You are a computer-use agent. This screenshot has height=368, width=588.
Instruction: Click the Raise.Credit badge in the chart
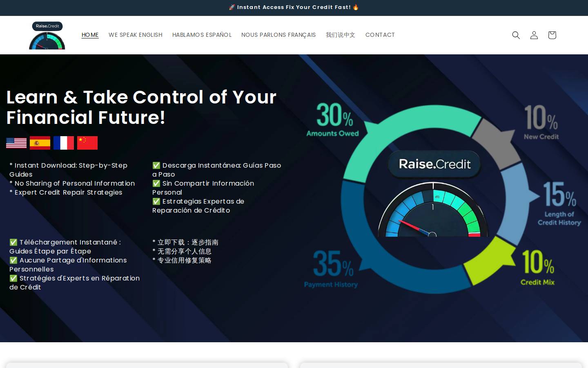tap(434, 164)
